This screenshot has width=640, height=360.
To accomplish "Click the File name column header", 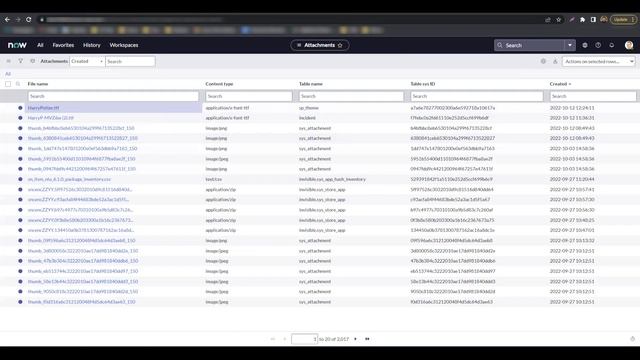I will 38,84.
